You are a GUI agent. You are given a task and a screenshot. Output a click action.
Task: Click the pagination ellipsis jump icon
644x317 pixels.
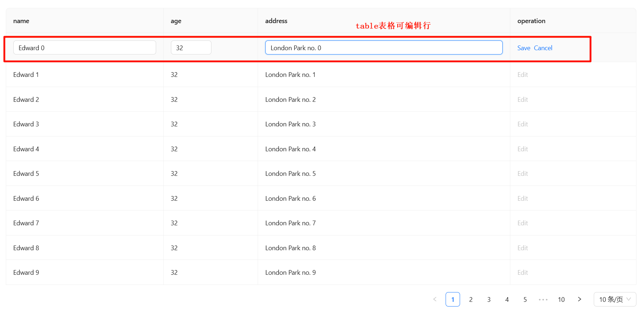point(543,299)
